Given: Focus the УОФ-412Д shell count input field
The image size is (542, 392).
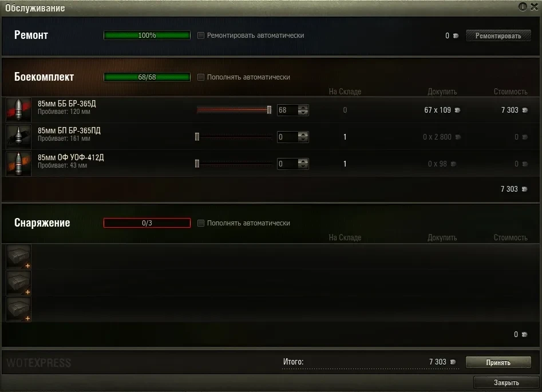Looking at the screenshot, I should click(287, 164).
